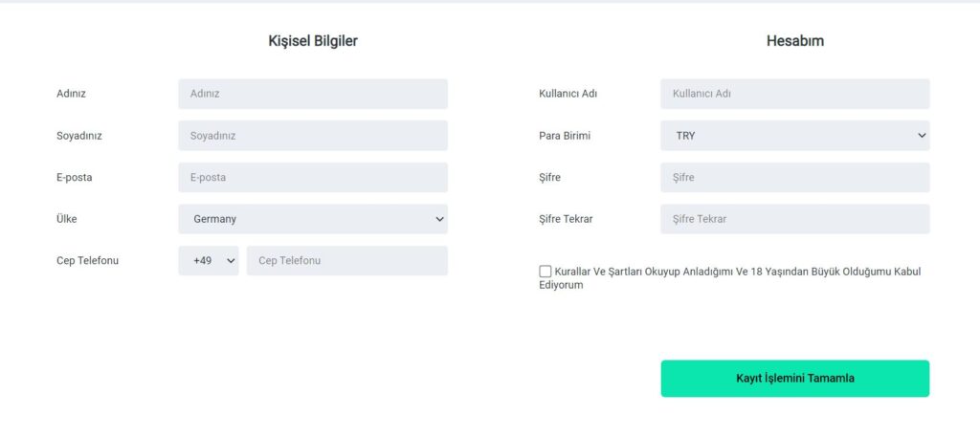This screenshot has height=437, width=980.
Task: Click the Cep Telefonu number input box
Action: [346, 261]
